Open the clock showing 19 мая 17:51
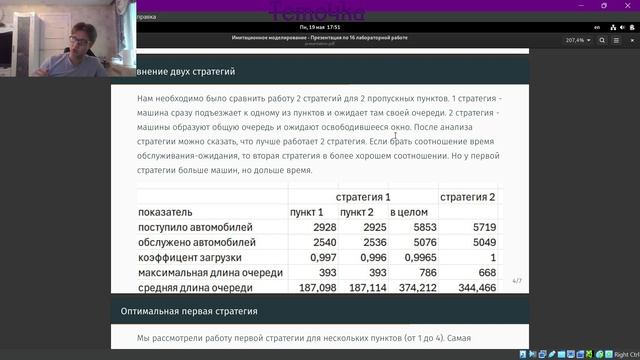Image resolution: width=640 pixels, height=360 pixels. click(320, 27)
